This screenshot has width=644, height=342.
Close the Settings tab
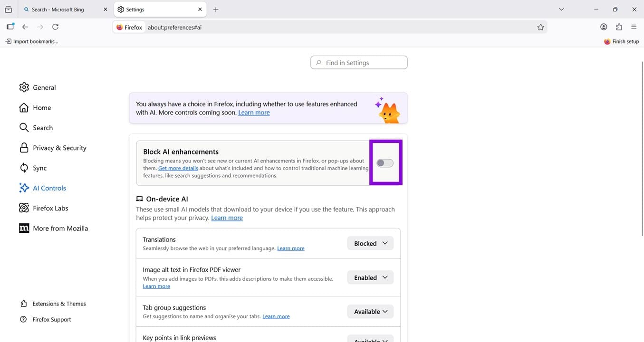200,9
